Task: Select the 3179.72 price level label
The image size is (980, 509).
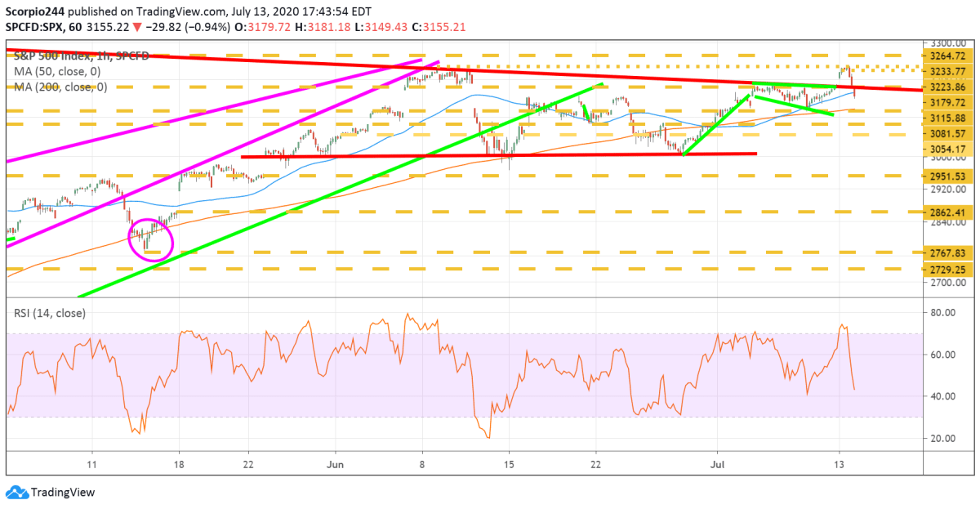Action: 948,102
